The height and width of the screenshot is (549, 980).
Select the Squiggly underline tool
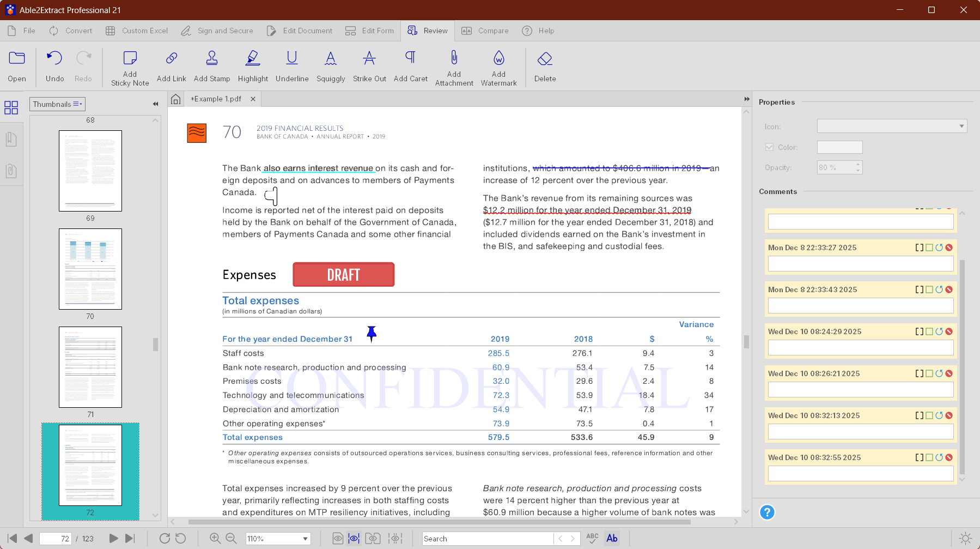[x=331, y=66]
